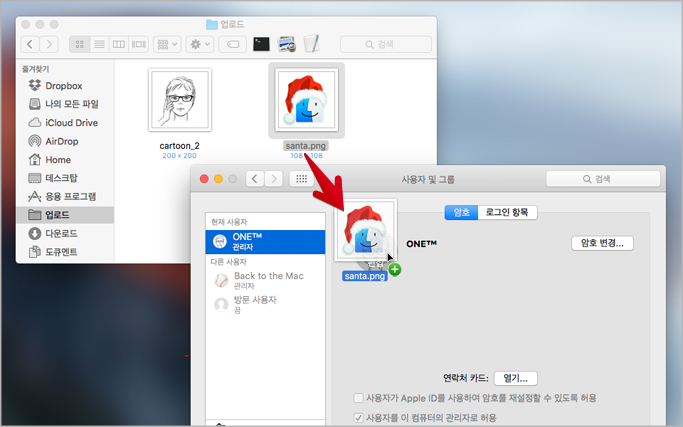Open 응용 프로그램 in sidebar
This screenshot has height=427, width=683.
pyautogui.click(x=64, y=197)
